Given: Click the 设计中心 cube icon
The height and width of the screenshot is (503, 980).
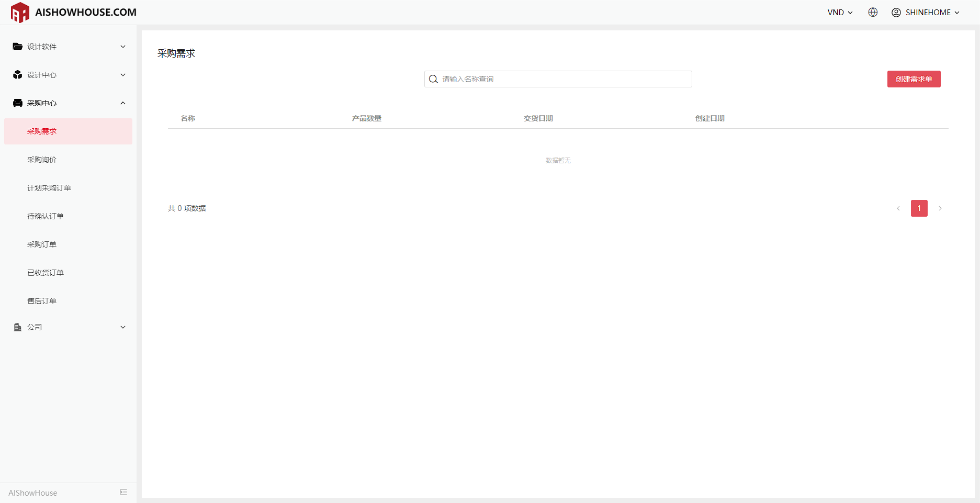Looking at the screenshot, I should point(18,75).
